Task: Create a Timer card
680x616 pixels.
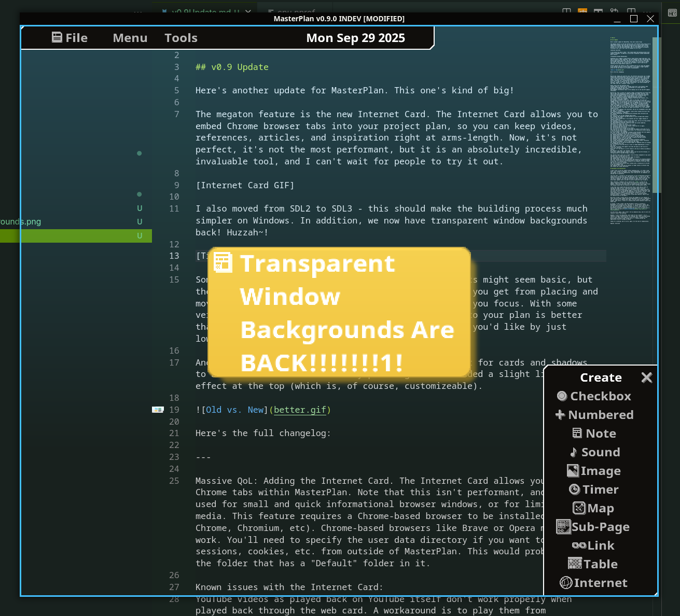Action: 594,489
